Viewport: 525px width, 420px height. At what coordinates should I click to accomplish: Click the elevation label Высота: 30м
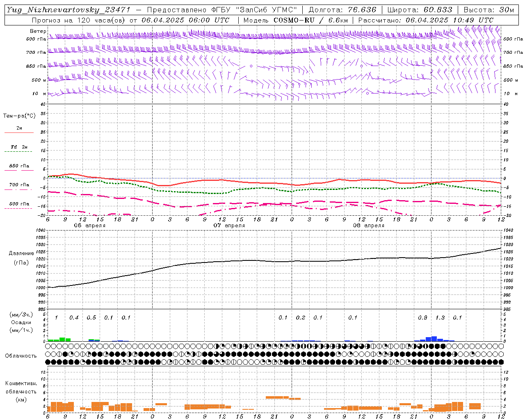tap(488, 10)
